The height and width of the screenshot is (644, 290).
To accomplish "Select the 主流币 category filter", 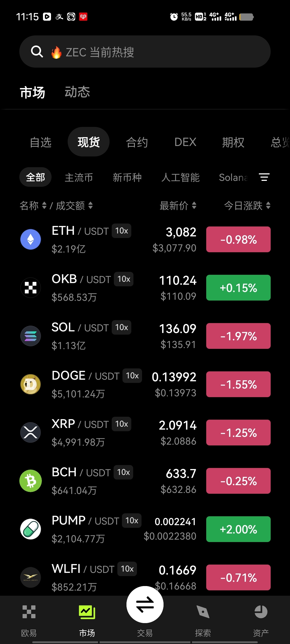I will [79, 177].
